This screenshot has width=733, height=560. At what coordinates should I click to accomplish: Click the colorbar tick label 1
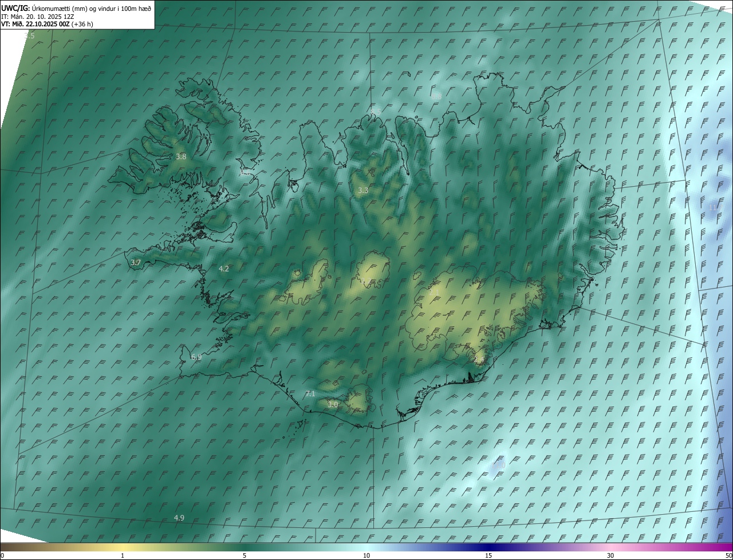(123, 555)
